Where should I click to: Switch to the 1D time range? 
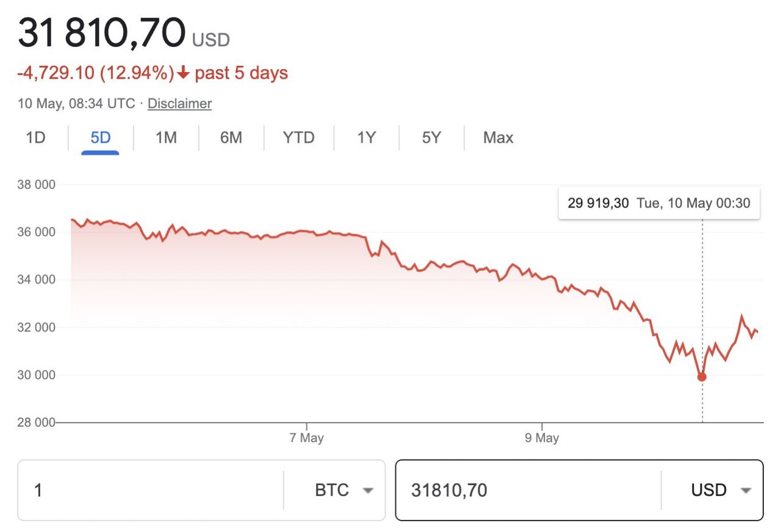[36, 138]
